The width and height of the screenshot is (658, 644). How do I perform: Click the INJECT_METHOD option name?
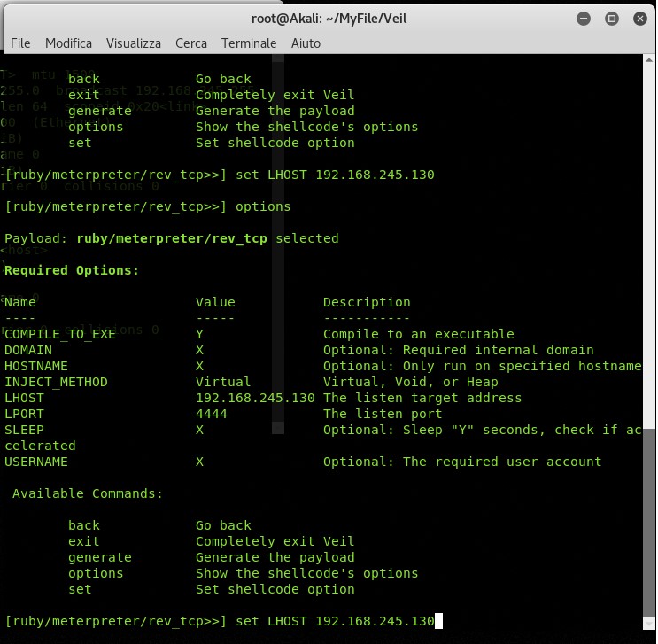[56, 382]
